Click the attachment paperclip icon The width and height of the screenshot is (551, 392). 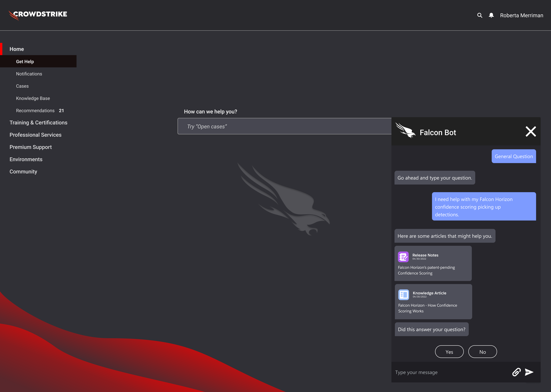516,372
